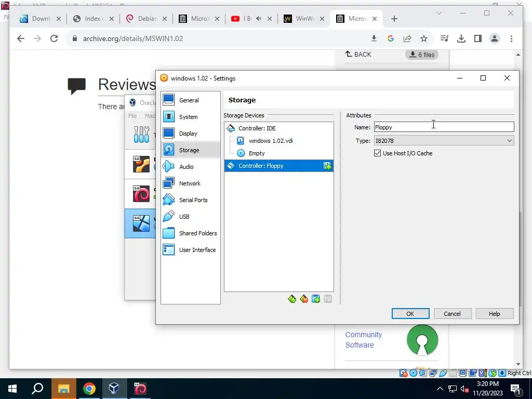Open Windows taskbar search

pyautogui.click(x=37, y=389)
